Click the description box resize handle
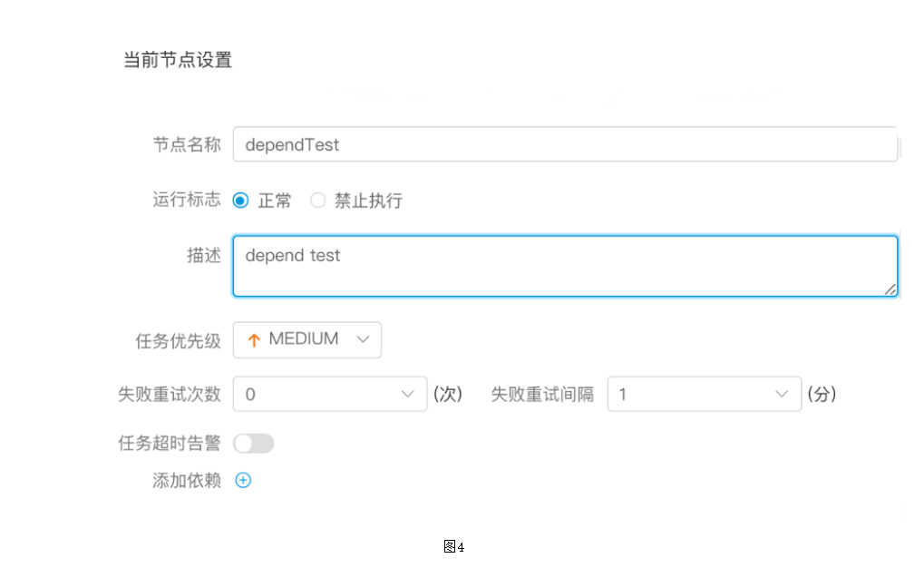The height and width of the screenshot is (568, 924). click(x=890, y=289)
